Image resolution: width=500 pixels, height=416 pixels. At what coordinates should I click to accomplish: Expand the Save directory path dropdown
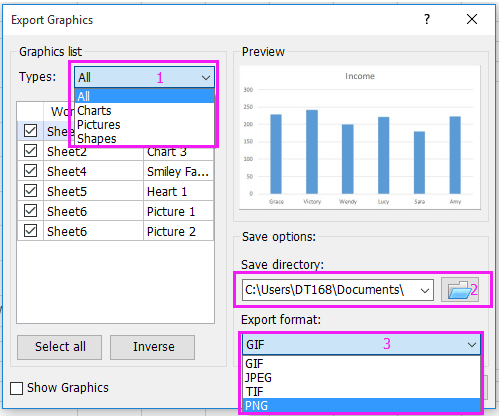(x=424, y=290)
